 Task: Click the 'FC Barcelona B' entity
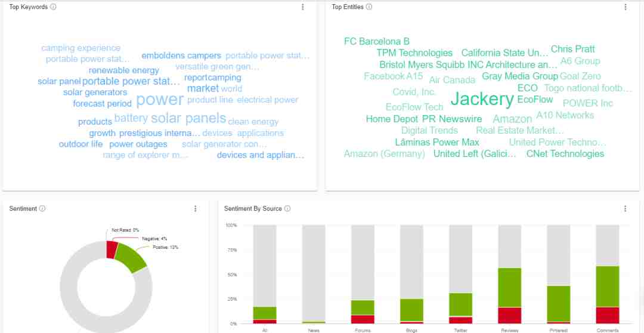[x=377, y=42]
